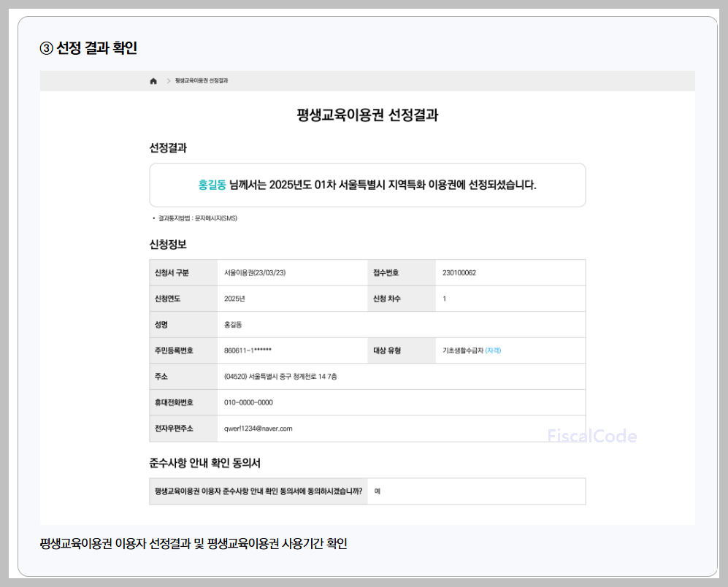This screenshot has width=728, height=587.
Task: Click the 대상 유형 label cell
Action: tap(387, 350)
